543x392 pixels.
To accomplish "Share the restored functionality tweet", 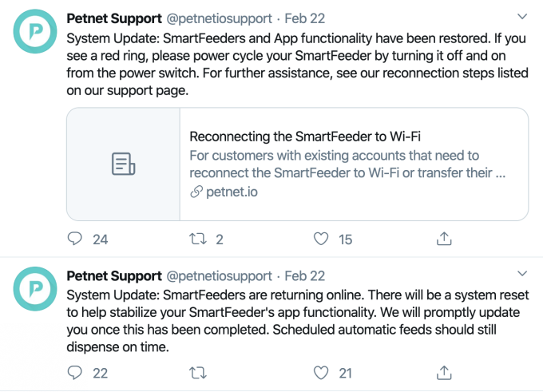I will 444,239.
